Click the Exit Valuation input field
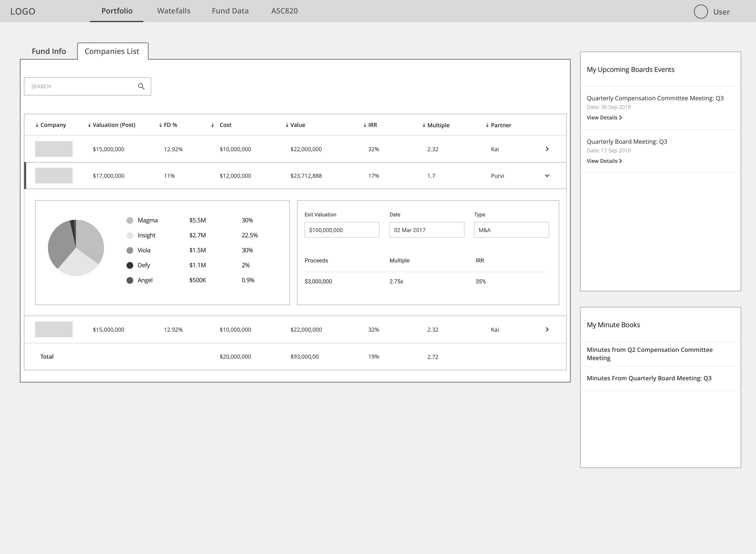The width and height of the screenshot is (756, 554). tap(342, 230)
